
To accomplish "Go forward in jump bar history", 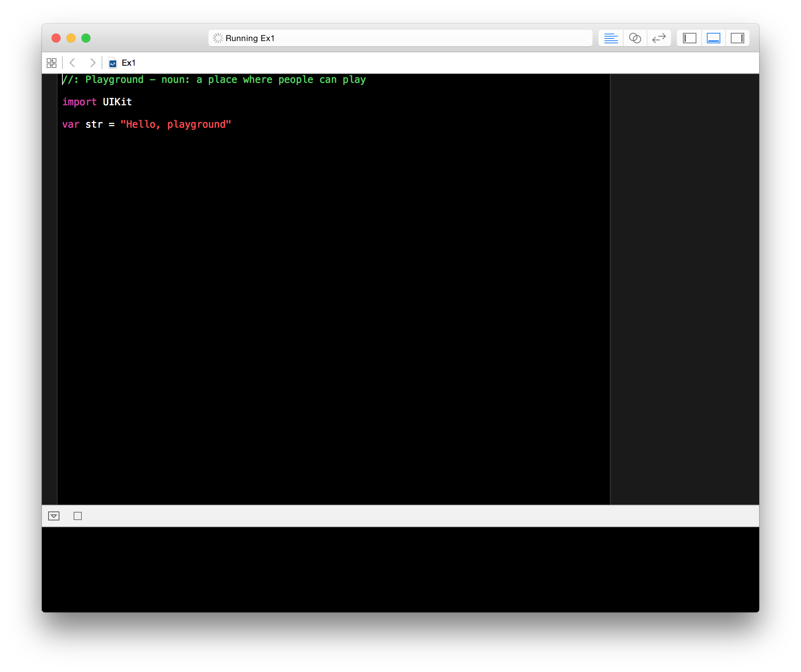I will pos(92,63).
